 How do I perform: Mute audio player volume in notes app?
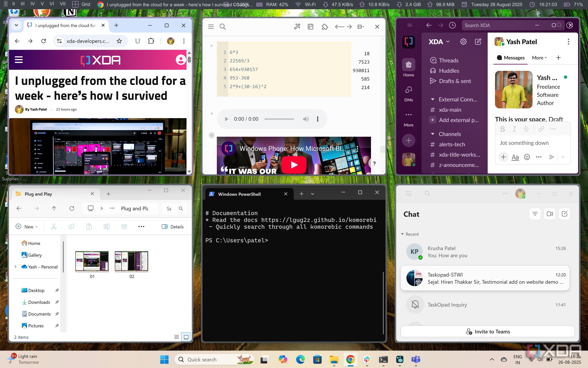306,119
